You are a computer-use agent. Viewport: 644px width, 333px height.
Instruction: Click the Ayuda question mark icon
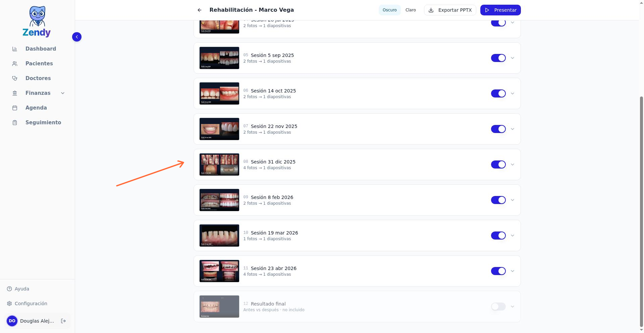[x=9, y=289]
